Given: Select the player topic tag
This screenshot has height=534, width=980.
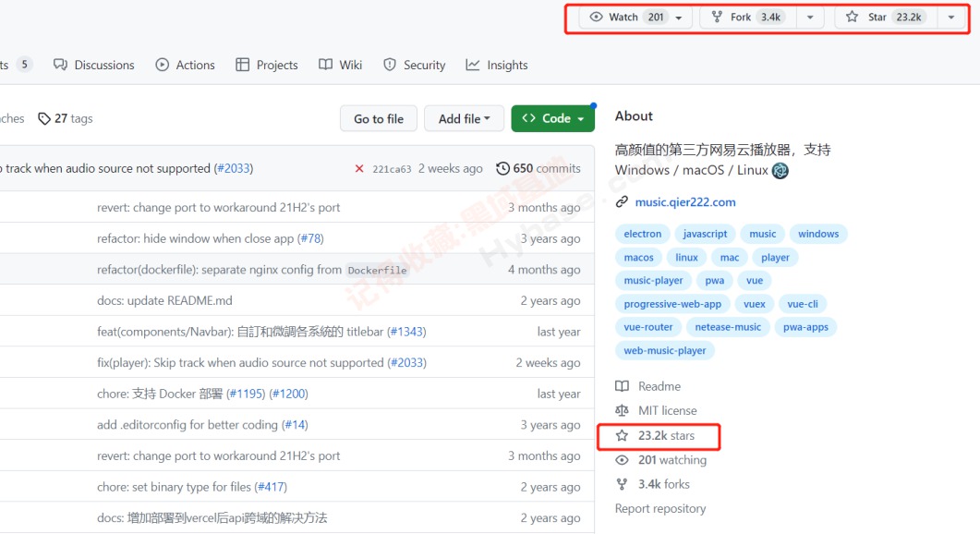Looking at the screenshot, I should (x=775, y=258).
